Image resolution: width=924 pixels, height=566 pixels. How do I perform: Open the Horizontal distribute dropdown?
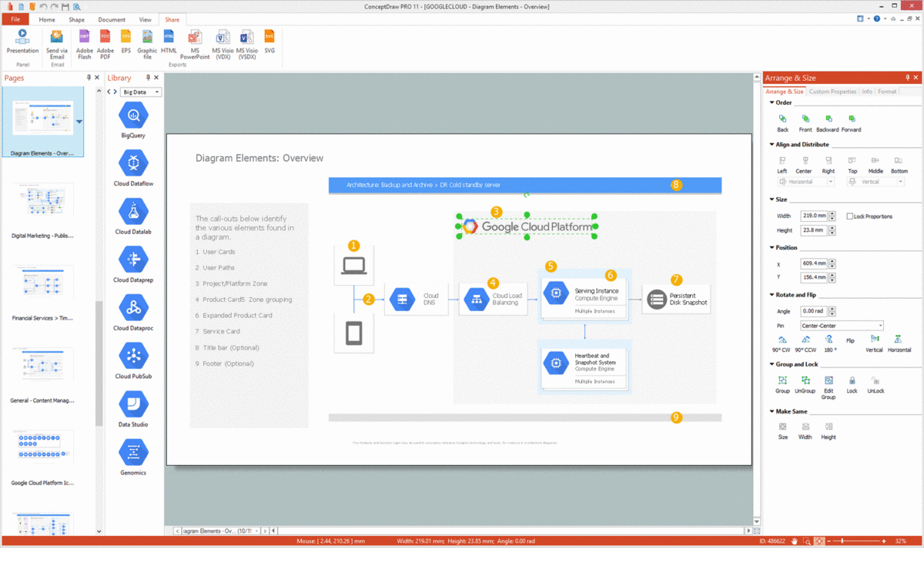pos(805,182)
